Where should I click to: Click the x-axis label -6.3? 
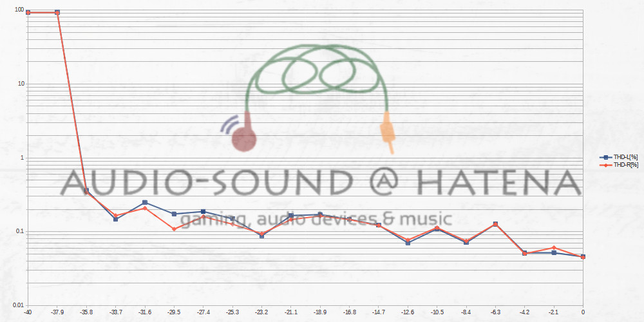(x=495, y=312)
